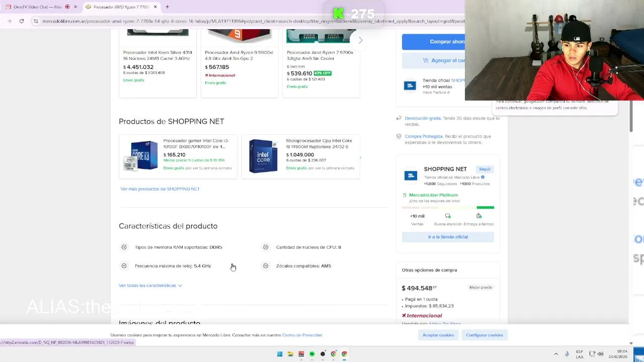Open site information icon in address bar
Screen dimensions: 644x362
[36, 21]
